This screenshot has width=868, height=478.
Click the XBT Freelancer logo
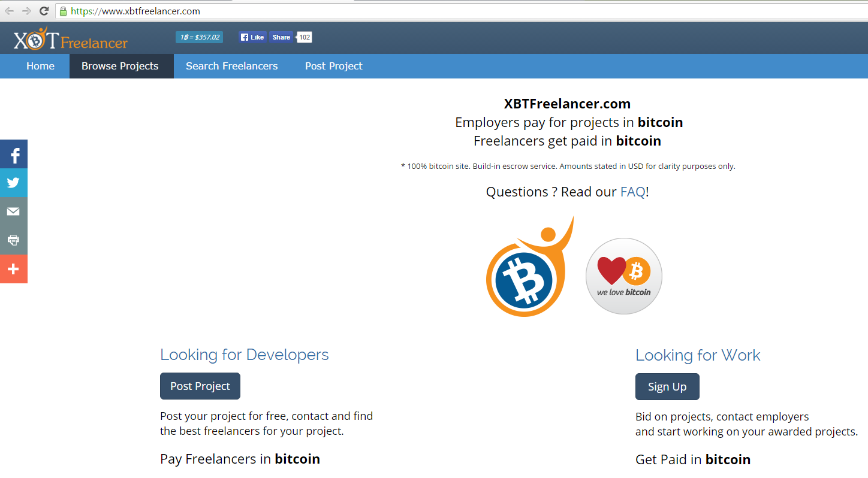pyautogui.click(x=71, y=40)
